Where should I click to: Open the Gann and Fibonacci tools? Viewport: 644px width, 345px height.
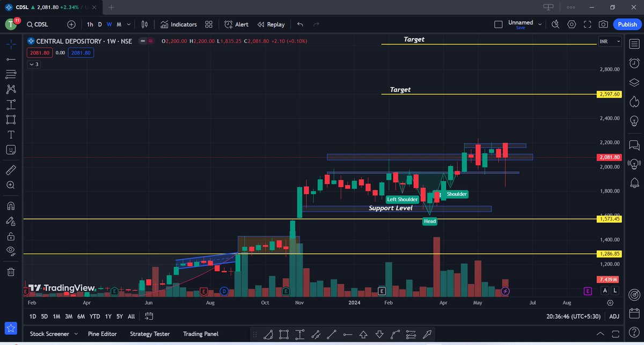[x=11, y=74]
